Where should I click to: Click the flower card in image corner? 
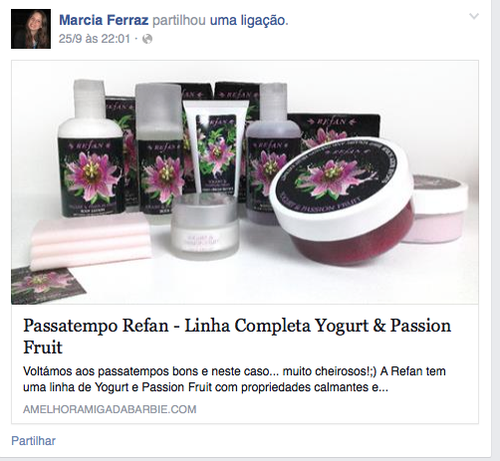click(45, 286)
